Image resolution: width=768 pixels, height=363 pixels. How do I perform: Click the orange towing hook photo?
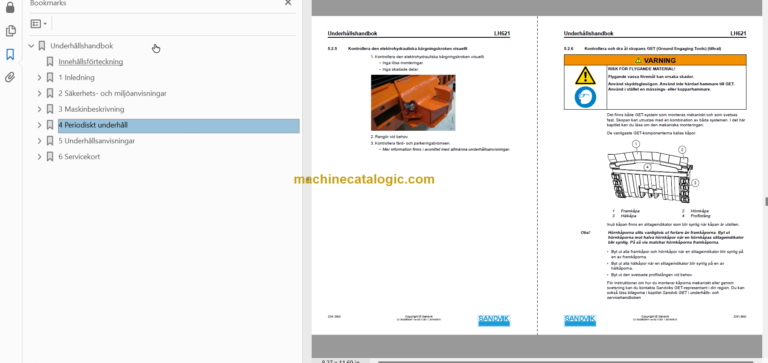click(x=413, y=102)
